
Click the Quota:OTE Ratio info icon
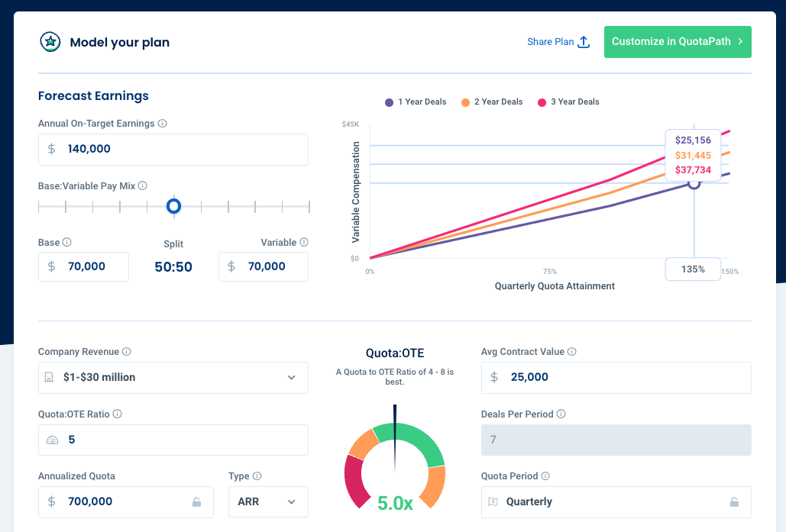[x=118, y=414]
